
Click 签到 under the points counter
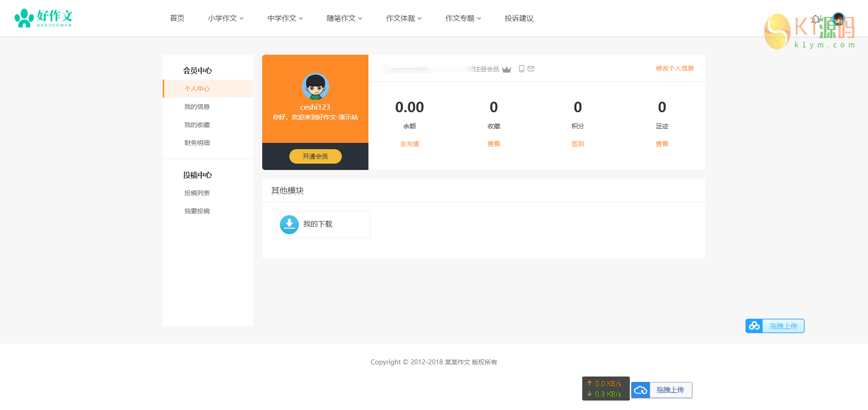click(578, 144)
